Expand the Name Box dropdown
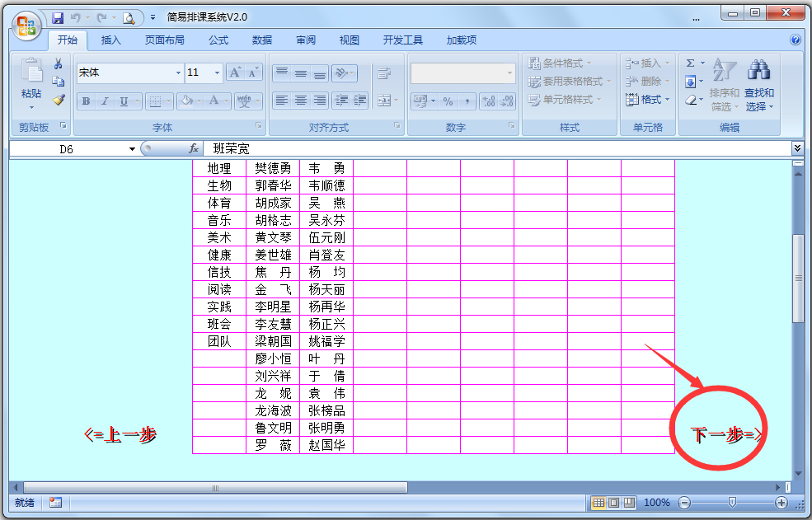This screenshot has width=812, height=520. point(132,149)
